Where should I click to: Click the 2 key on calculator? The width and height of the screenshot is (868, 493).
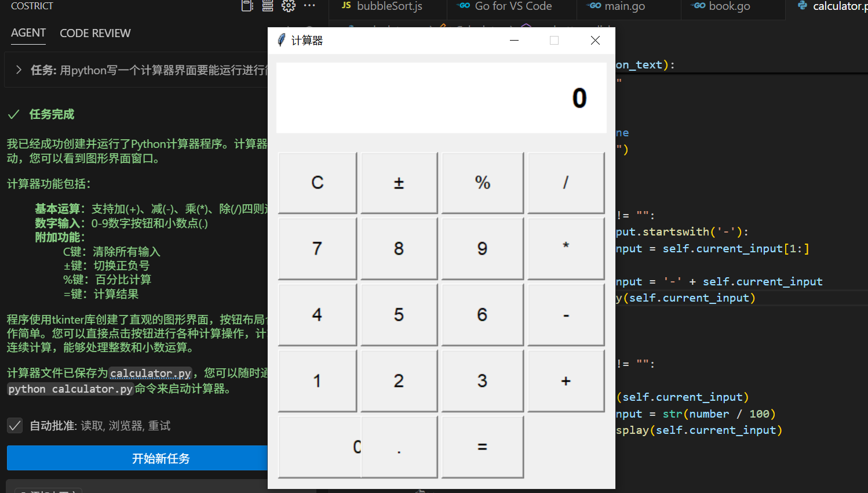click(x=399, y=381)
